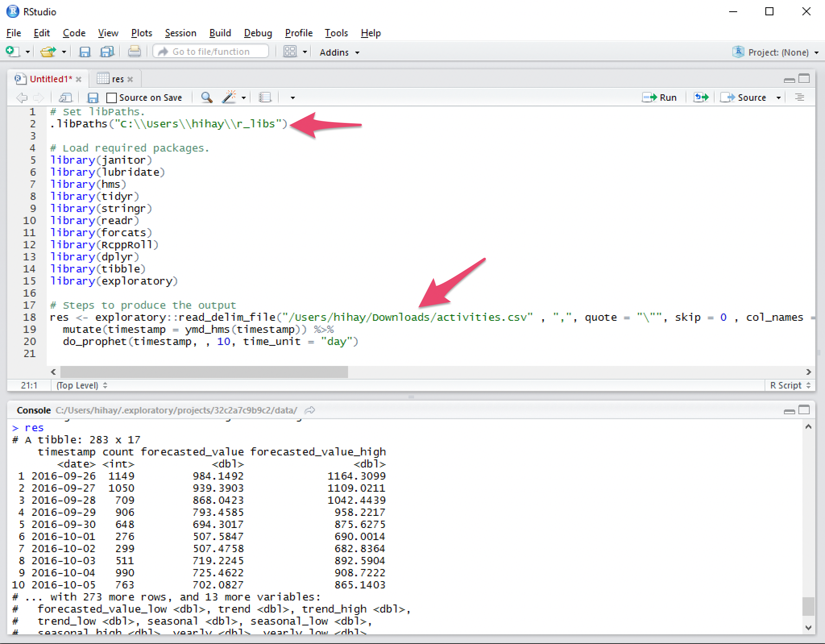Click the editor scroll left arrow

point(53,372)
